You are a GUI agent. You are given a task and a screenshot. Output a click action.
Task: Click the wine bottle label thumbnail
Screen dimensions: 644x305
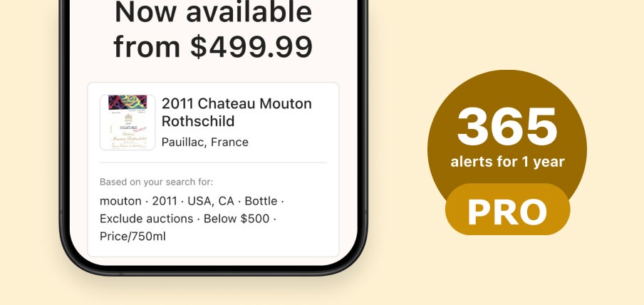(x=128, y=123)
